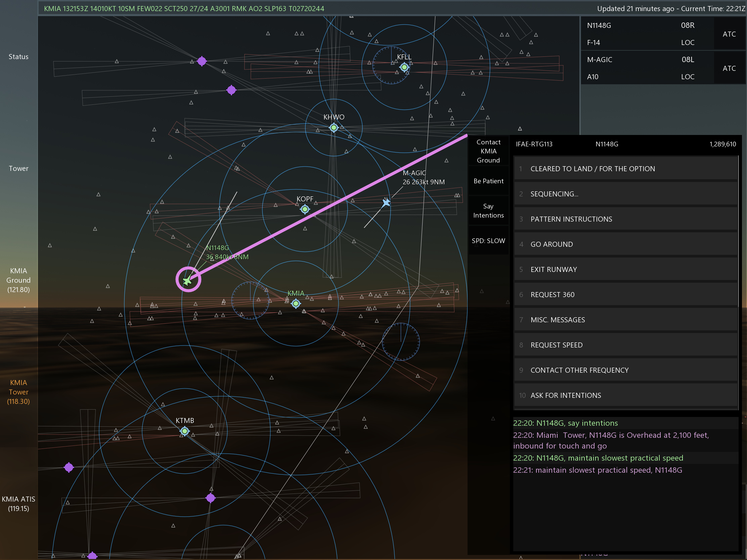This screenshot has width=747, height=560.
Task: Click purple waypoint marker north of KTMB left edge
Action: pyautogui.click(x=69, y=467)
